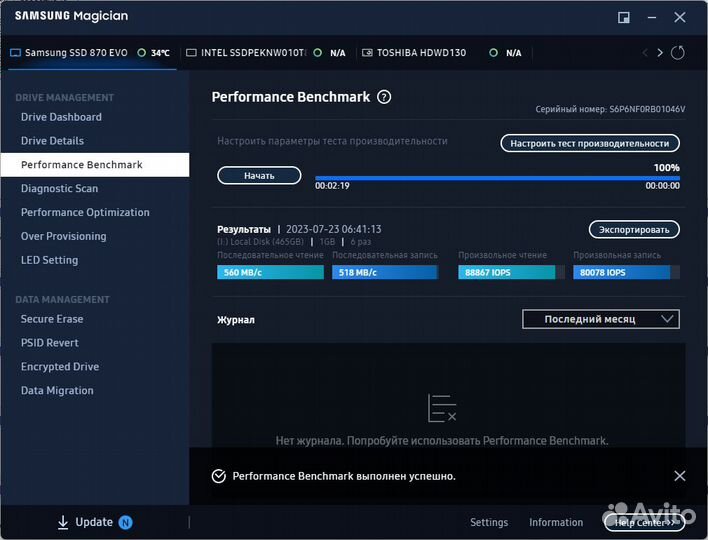Click the Экспортировать export button
The height and width of the screenshot is (540, 708).
coord(634,229)
